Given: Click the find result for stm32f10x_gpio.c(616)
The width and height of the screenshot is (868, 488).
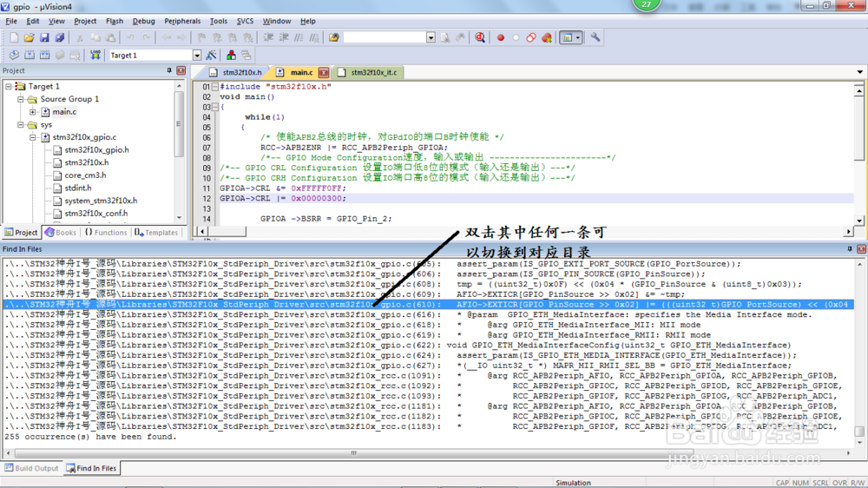Looking at the screenshot, I should pos(428,314).
